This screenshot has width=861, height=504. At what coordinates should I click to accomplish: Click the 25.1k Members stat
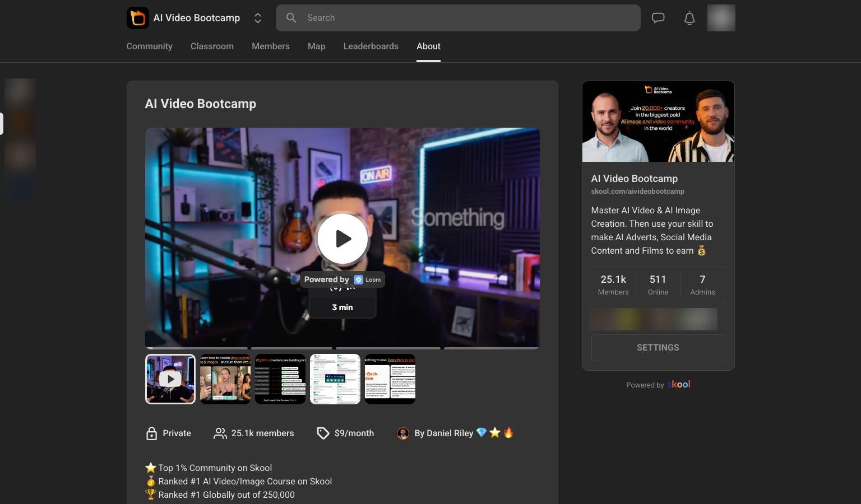613,284
